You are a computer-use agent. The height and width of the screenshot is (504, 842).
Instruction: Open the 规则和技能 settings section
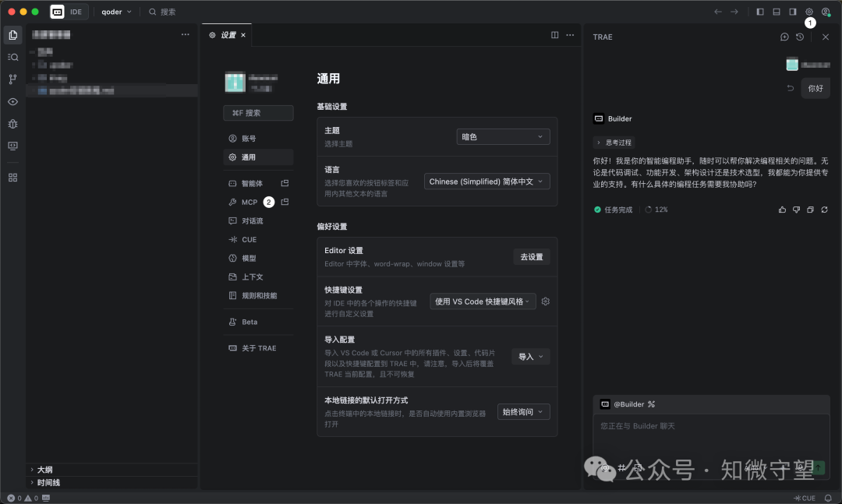click(x=258, y=296)
